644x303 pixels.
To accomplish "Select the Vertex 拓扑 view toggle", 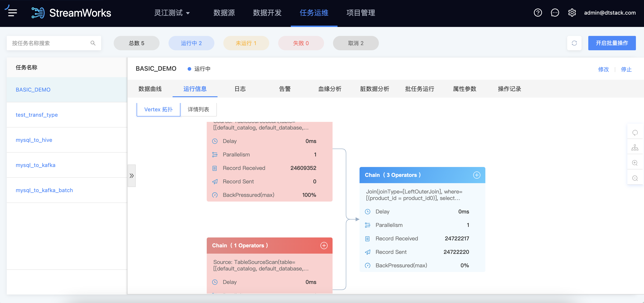I will pos(158,109).
